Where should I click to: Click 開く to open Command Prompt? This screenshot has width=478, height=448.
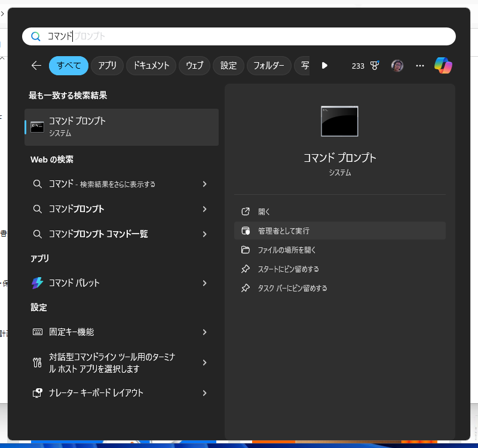pyautogui.click(x=340, y=211)
